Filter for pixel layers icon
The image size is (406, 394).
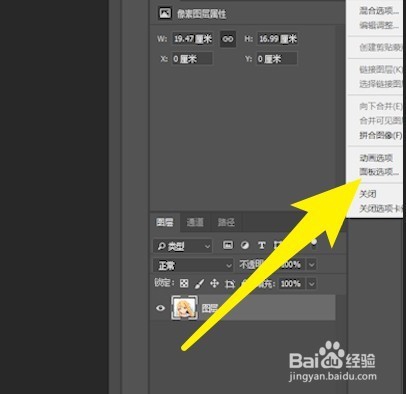[x=228, y=245]
